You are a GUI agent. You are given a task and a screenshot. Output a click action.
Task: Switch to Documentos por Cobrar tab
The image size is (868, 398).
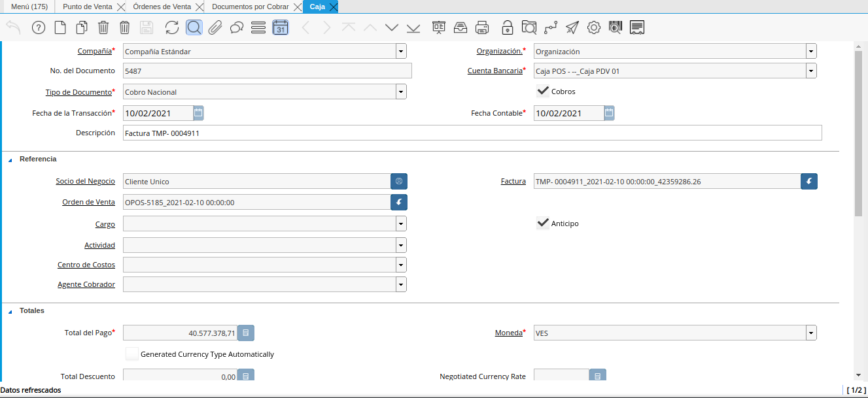[x=250, y=7]
